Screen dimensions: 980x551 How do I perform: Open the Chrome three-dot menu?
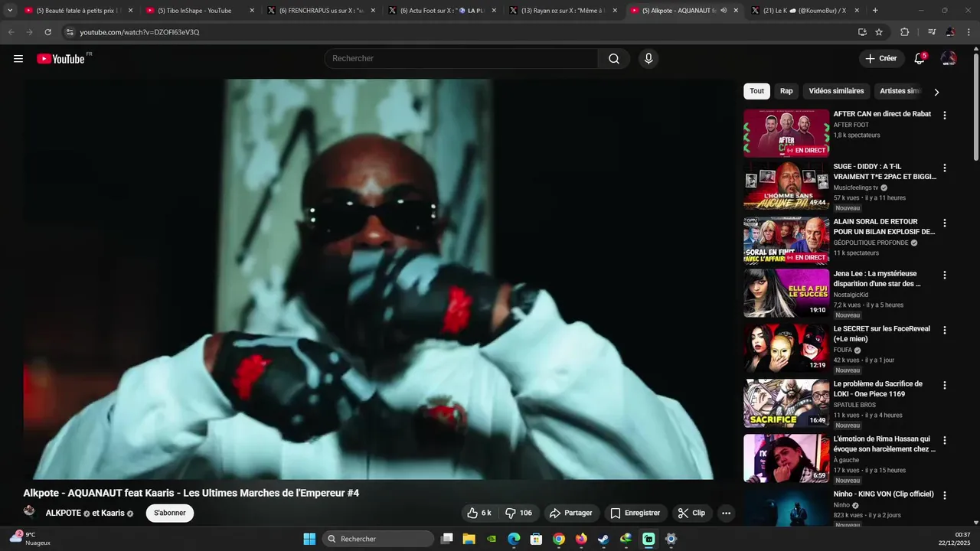click(969, 32)
